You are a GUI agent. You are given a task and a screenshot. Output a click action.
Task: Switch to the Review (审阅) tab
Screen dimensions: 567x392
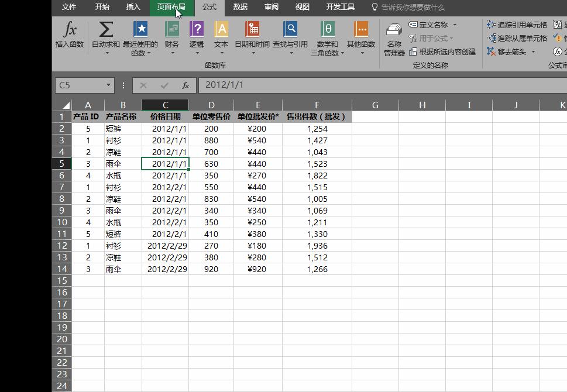point(271,7)
